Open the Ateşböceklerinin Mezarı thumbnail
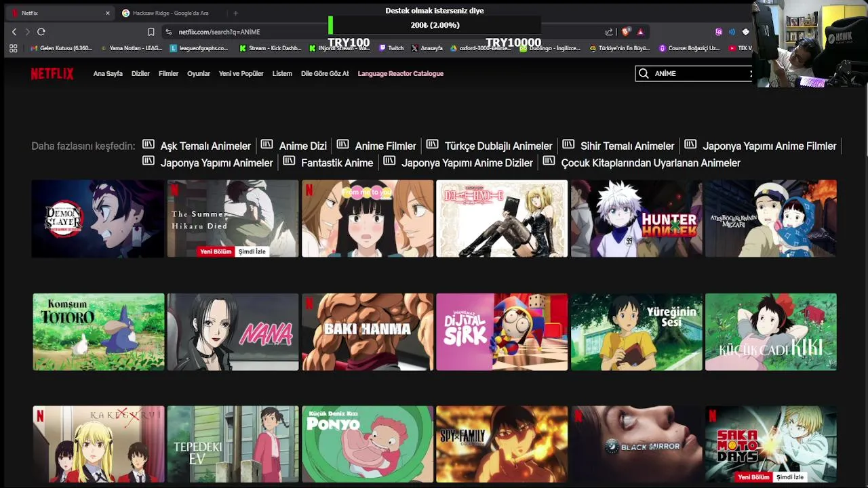Image resolution: width=868 pixels, height=488 pixels. coord(770,218)
